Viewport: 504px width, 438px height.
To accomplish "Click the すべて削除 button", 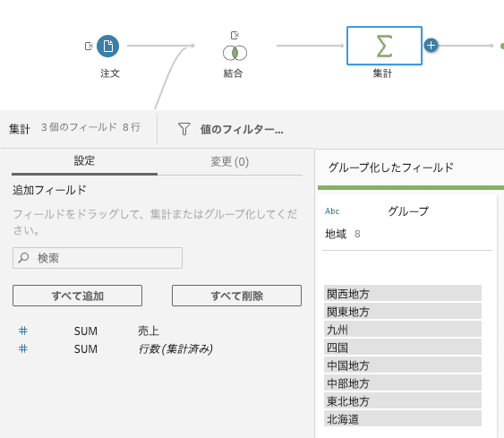I will coord(236,296).
